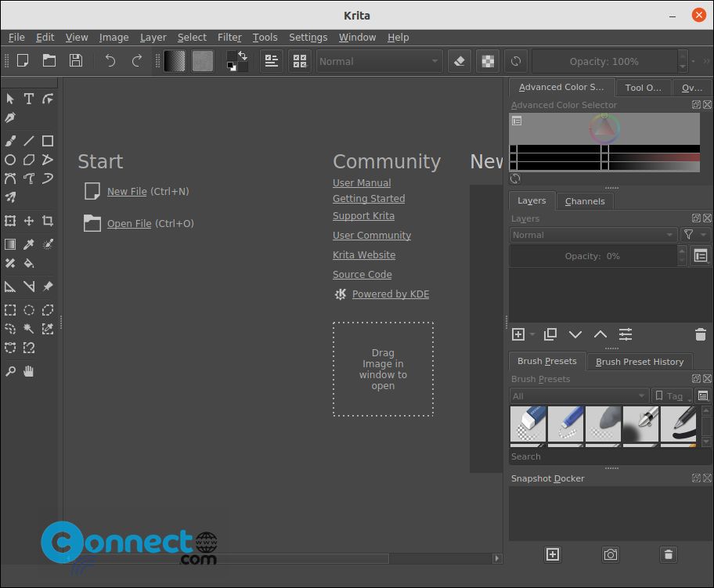Click the toolbar Opacity 100% slider
The height and width of the screenshot is (588, 714).
pos(604,61)
